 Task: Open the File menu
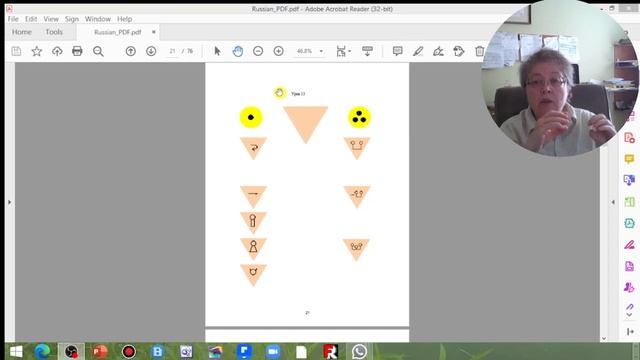pyautogui.click(x=13, y=19)
